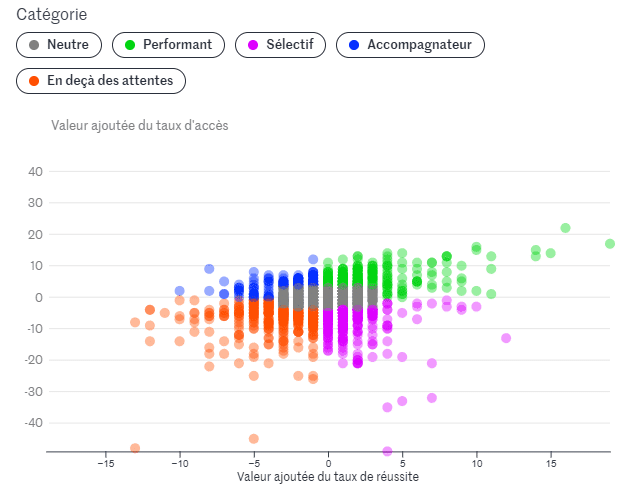Image resolution: width=622 pixels, height=503 pixels.
Task: Click the magenta point at the chart's bottom edge
Action: click(387, 451)
